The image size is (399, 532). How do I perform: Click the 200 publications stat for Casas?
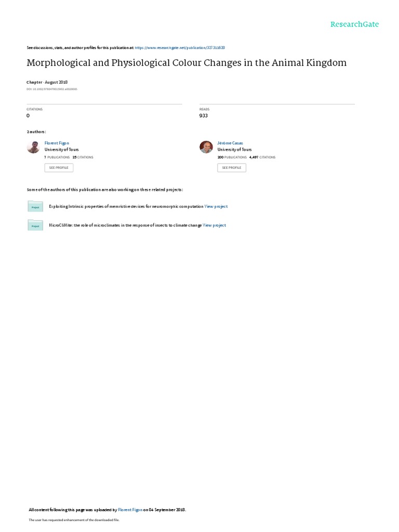(232, 157)
